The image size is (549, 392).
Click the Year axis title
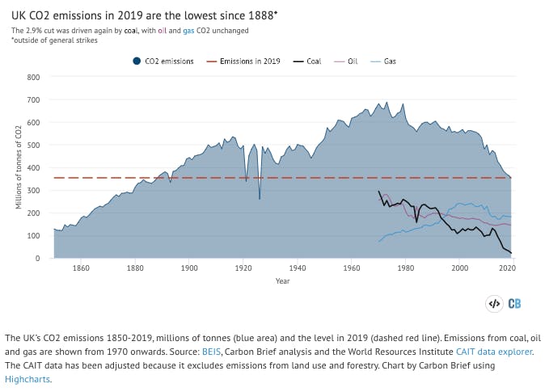[x=282, y=281]
